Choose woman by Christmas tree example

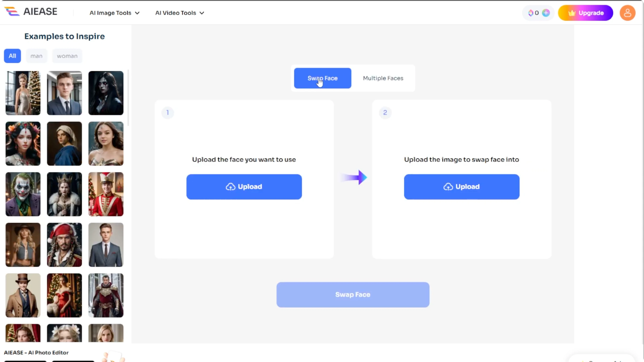(x=23, y=93)
